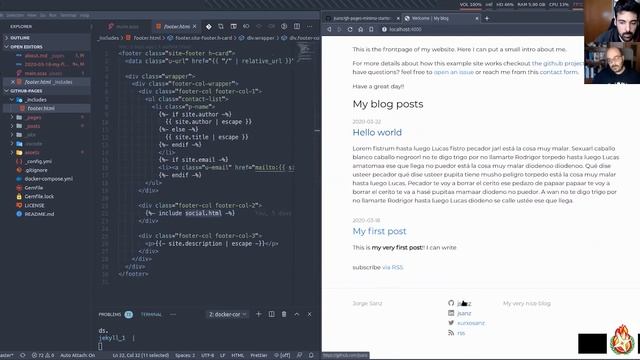Click the notifications bell in status bar

(311, 356)
